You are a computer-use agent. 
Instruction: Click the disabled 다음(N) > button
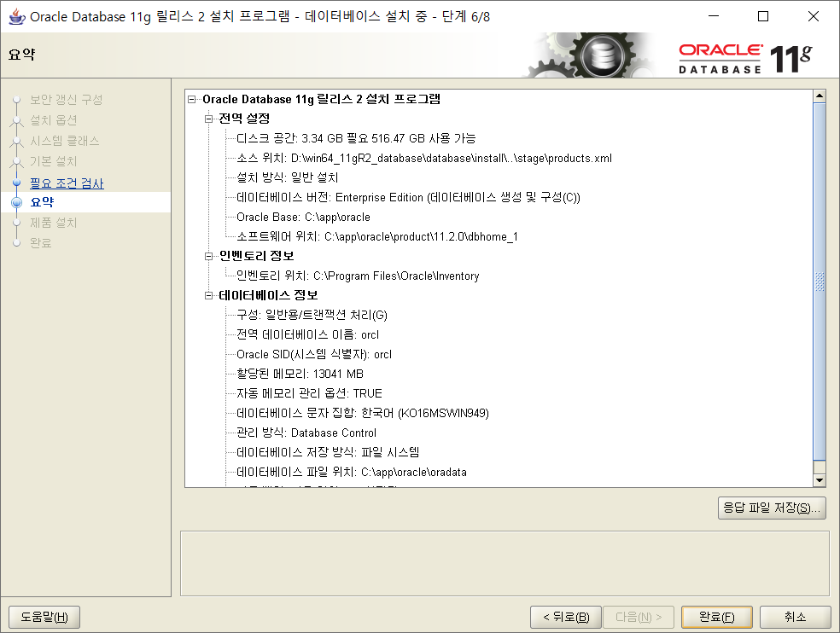tap(639, 617)
